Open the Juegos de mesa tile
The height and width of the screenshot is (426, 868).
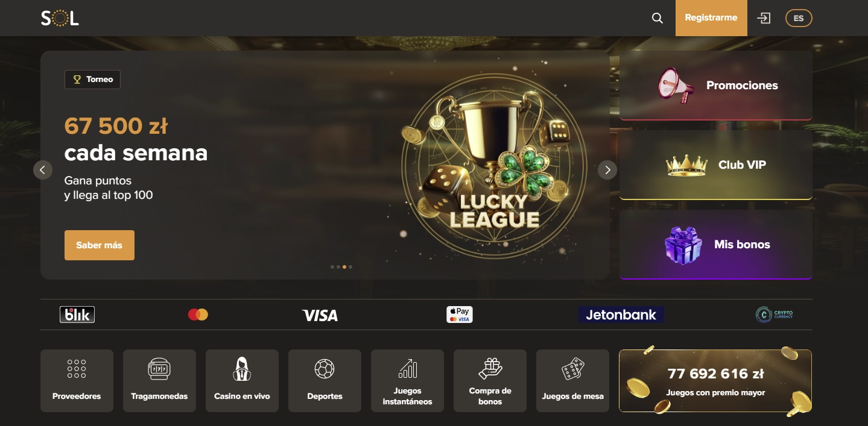point(572,381)
